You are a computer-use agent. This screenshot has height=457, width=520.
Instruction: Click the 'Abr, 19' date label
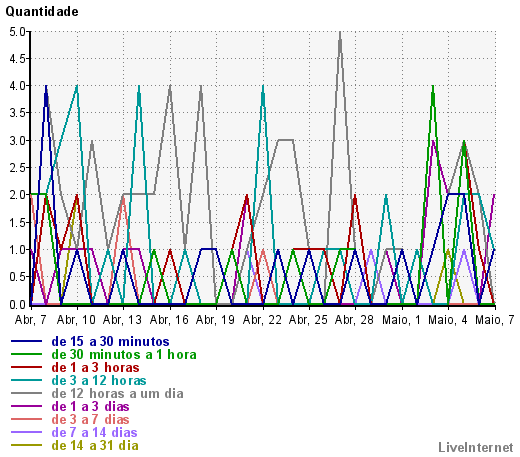(x=215, y=320)
